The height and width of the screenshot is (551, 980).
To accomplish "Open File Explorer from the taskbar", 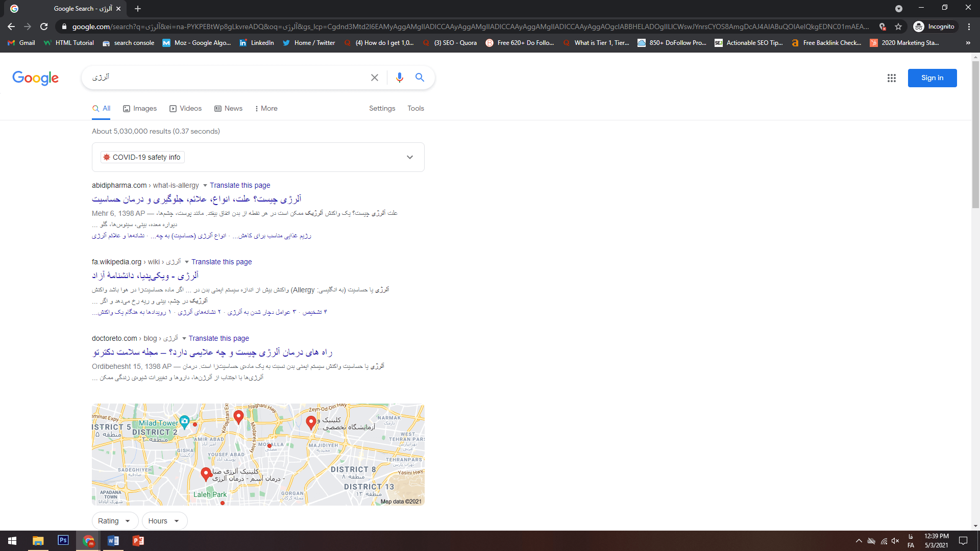I will pyautogui.click(x=38, y=541).
